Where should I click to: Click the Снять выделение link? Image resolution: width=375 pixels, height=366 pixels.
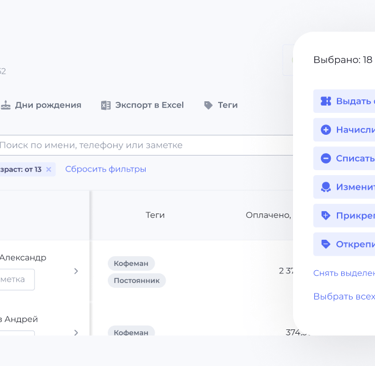pos(344,273)
